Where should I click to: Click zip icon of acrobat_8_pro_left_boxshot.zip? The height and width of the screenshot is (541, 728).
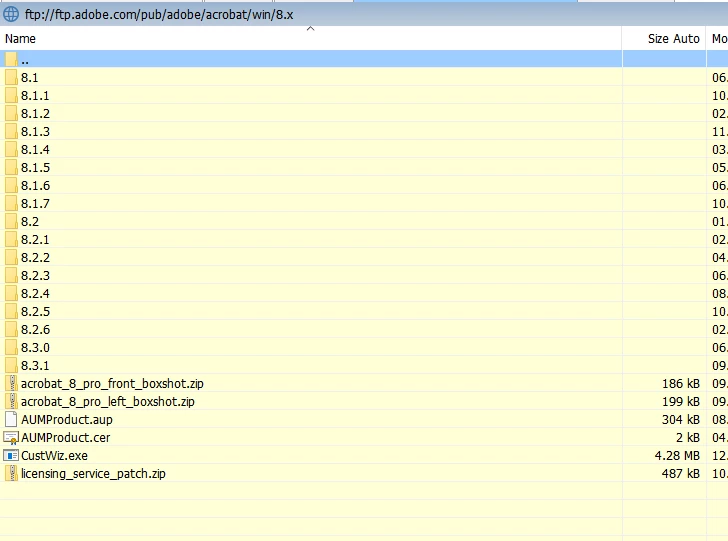tap(12, 401)
